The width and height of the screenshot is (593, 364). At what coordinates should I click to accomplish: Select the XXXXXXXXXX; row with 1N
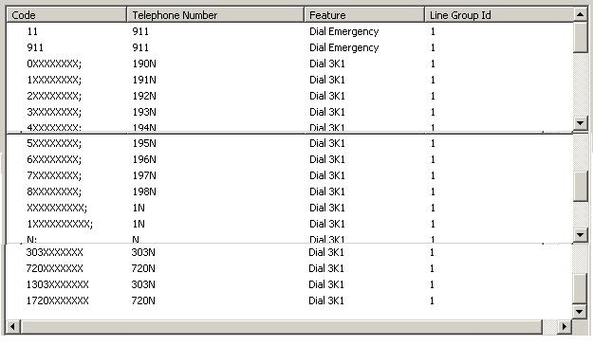[289, 208]
